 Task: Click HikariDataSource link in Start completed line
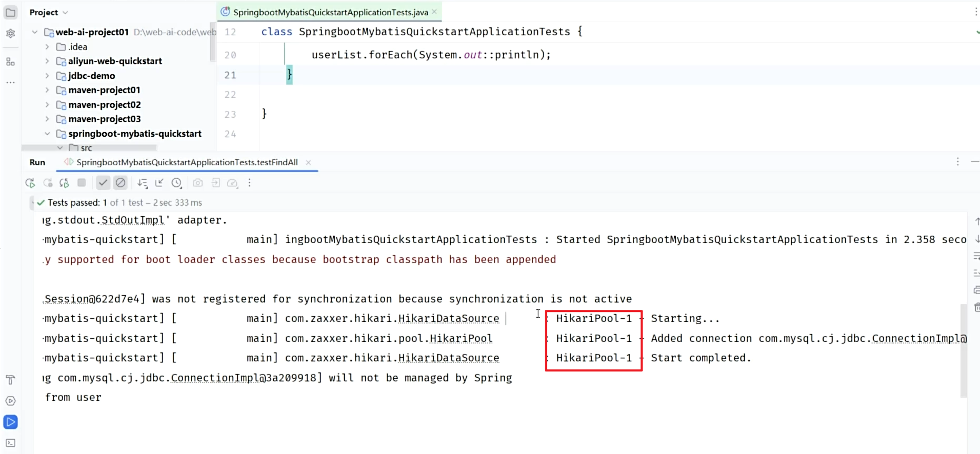pos(448,358)
